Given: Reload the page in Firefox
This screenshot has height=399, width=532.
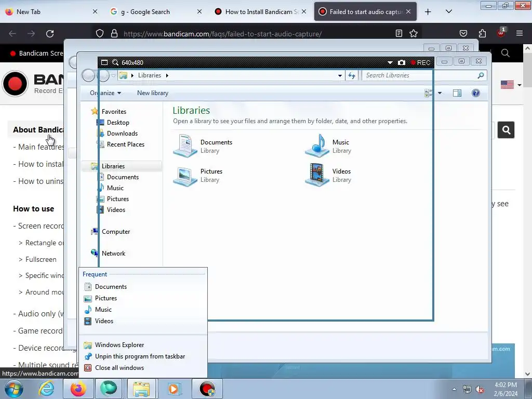Looking at the screenshot, I should tap(50, 34).
